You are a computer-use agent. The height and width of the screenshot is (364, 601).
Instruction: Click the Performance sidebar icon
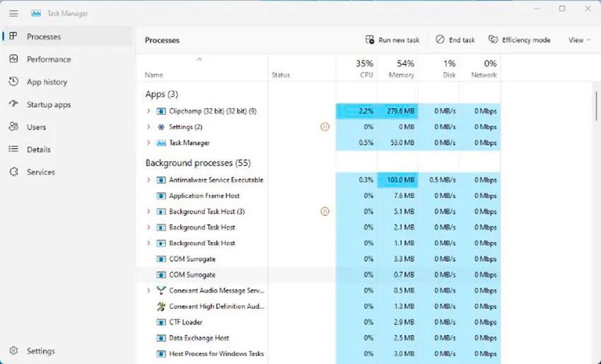[x=13, y=59]
